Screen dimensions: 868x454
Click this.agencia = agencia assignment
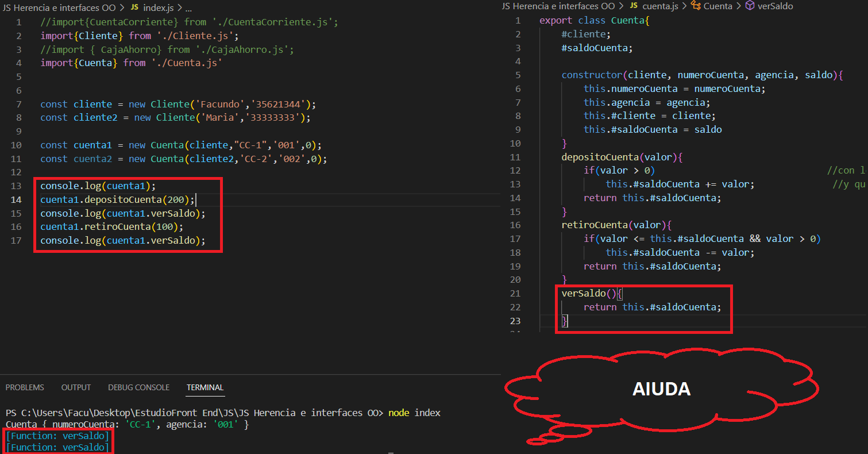tap(647, 103)
